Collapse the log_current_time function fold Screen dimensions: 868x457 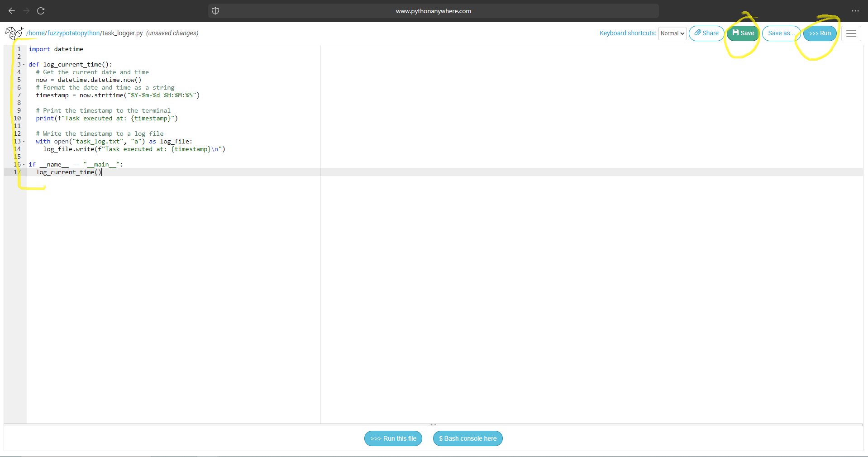pyautogui.click(x=24, y=64)
